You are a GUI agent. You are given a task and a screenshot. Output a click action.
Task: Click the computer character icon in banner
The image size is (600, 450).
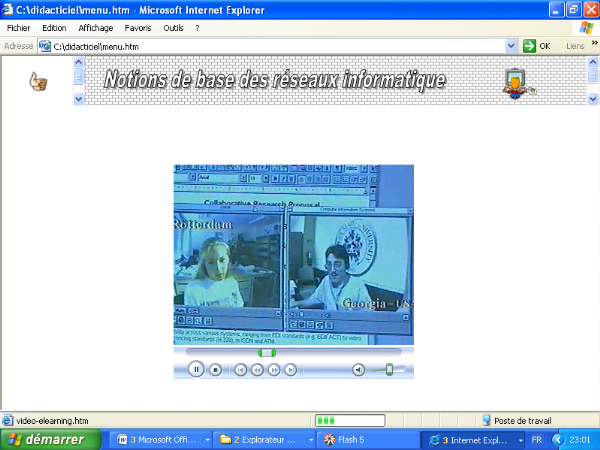[x=518, y=83]
